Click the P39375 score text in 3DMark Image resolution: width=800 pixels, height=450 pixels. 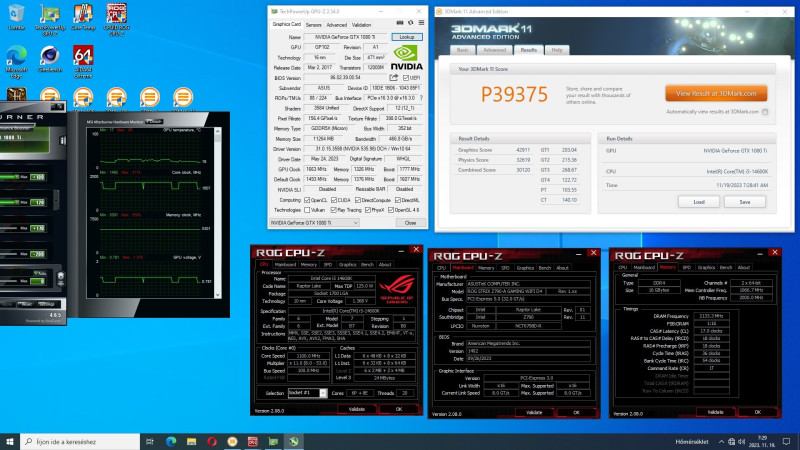(x=514, y=94)
